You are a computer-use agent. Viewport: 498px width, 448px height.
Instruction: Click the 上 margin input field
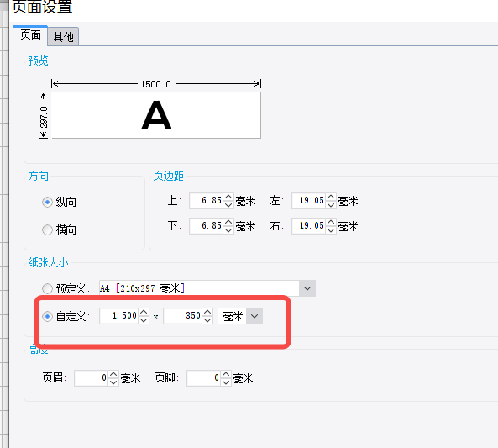tap(206, 201)
